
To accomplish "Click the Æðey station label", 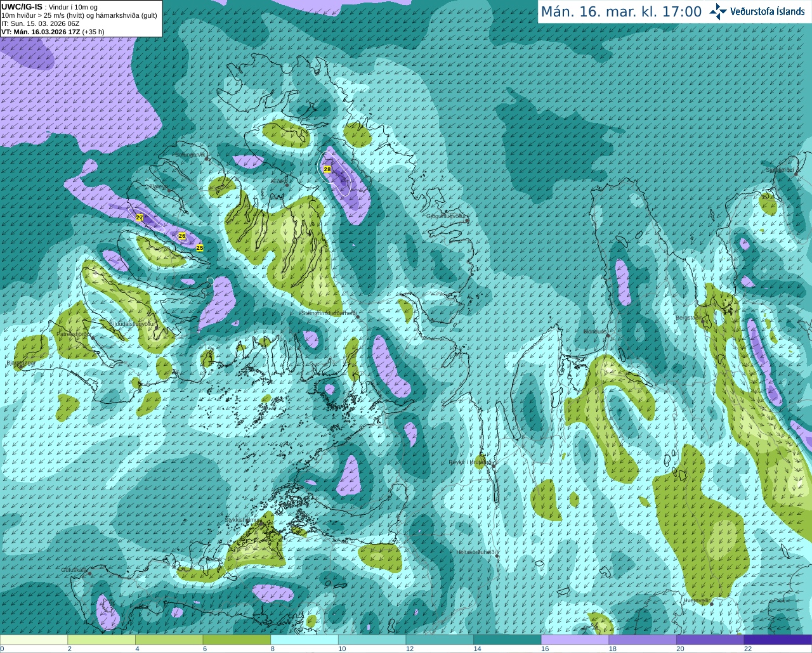I will tap(278, 181).
